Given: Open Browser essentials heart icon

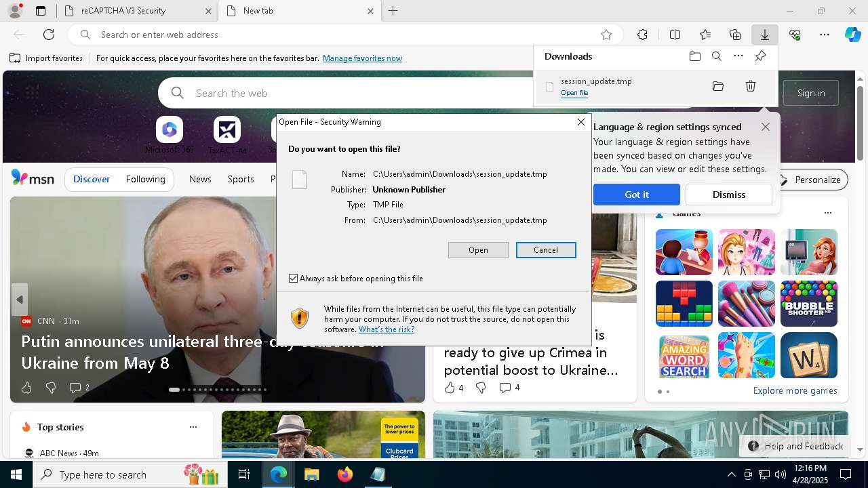Looking at the screenshot, I should 795,35.
